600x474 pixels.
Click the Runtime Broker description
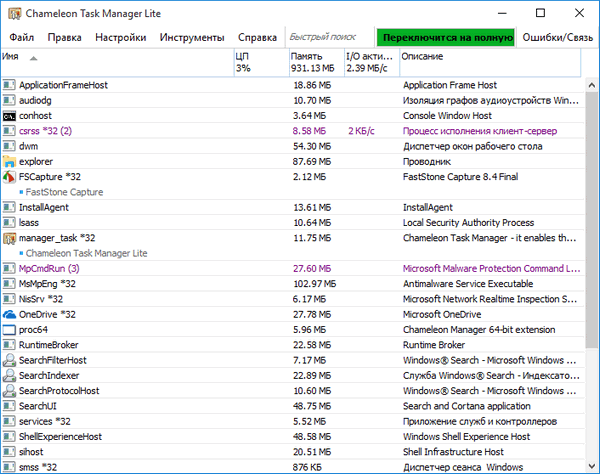click(434, 345)
